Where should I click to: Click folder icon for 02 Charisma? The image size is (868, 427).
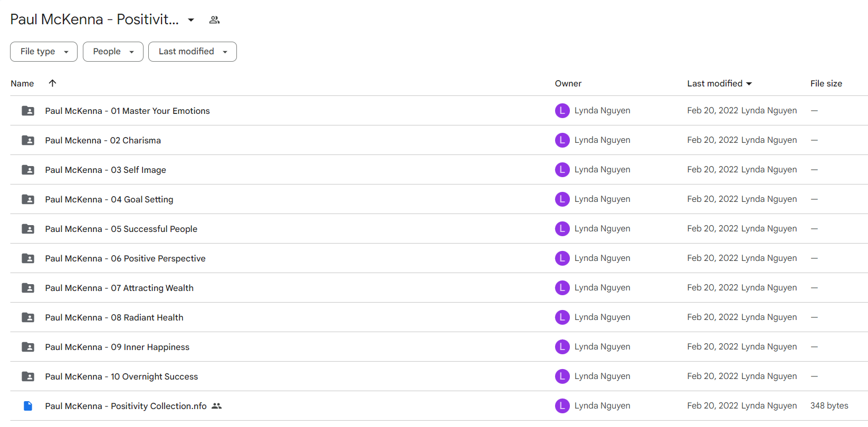click(x=28, y=140)
